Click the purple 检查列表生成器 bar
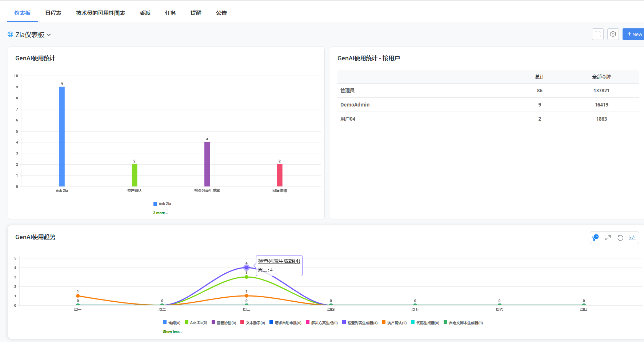 click(x=207, y=164)
